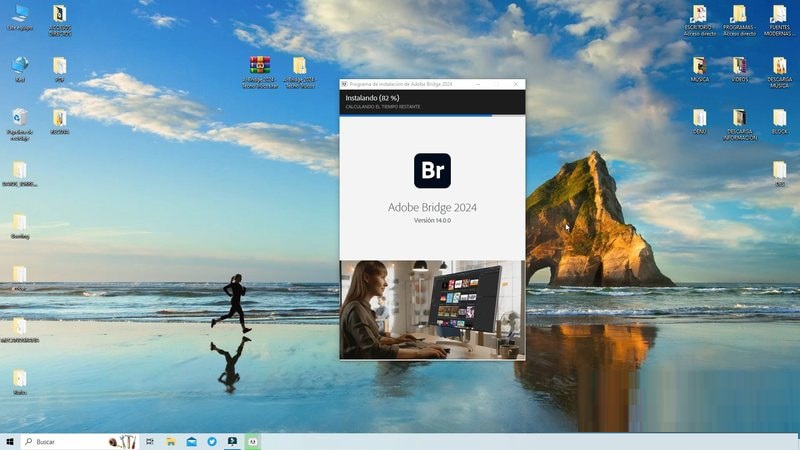The height and width of the screenshot is (450, 800).
Task: Open the Windows Start menu
Action: (10, 441)
